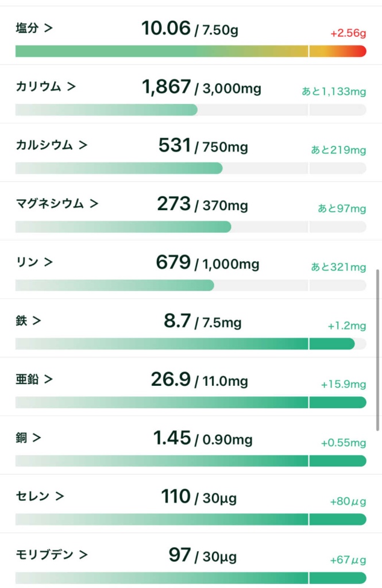Screen dimensions: 382x588
Task: Click the カルシウム progress bar
Action: 190,168
